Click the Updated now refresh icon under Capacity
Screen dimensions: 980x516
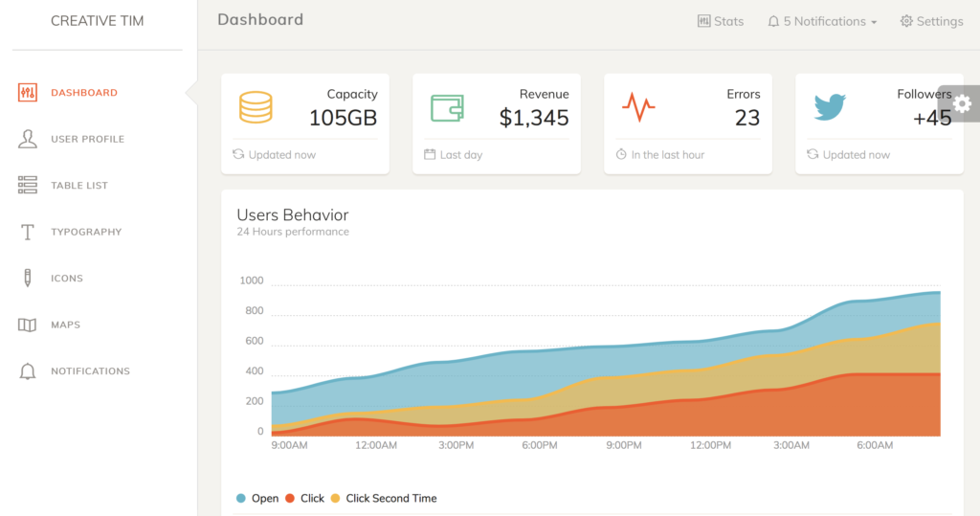click(x=238, y=154)
